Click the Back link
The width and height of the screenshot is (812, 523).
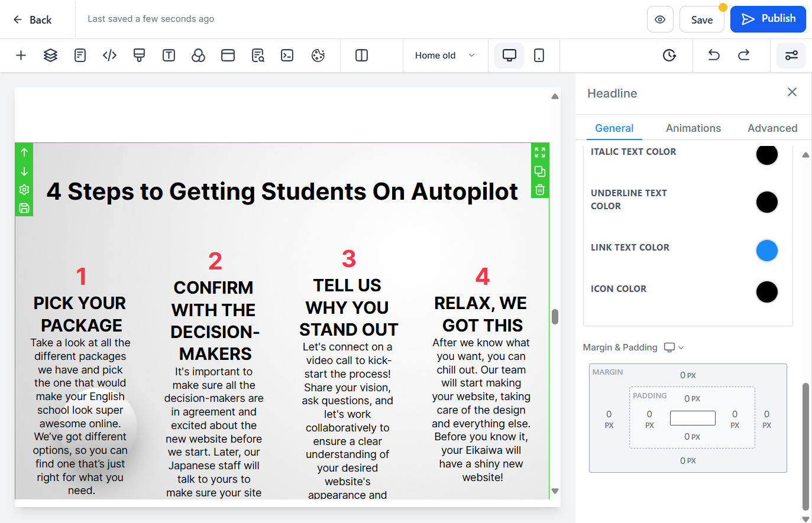point(33,20)
